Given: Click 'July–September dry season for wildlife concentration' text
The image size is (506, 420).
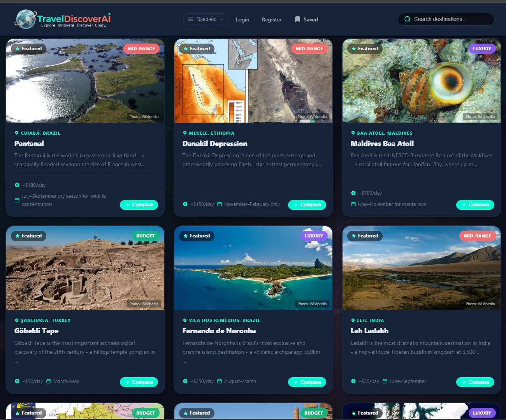Looking at the screenshot, I should tap(63, 200).
